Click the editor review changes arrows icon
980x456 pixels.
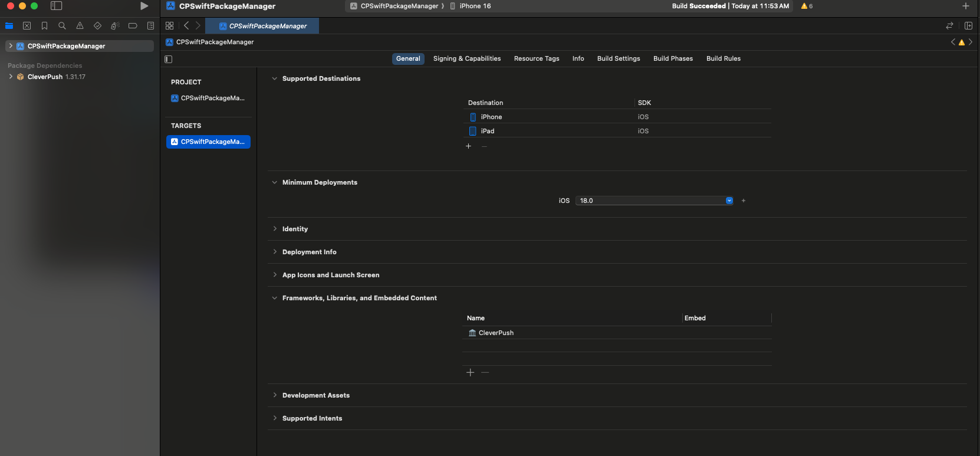(949, 26)
